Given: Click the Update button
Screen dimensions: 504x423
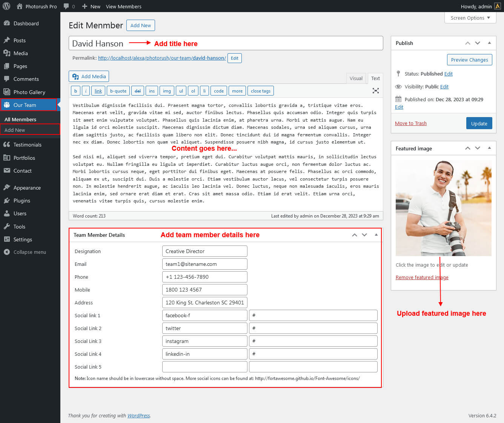Looking at the screenshot, I should pos(479,124).
